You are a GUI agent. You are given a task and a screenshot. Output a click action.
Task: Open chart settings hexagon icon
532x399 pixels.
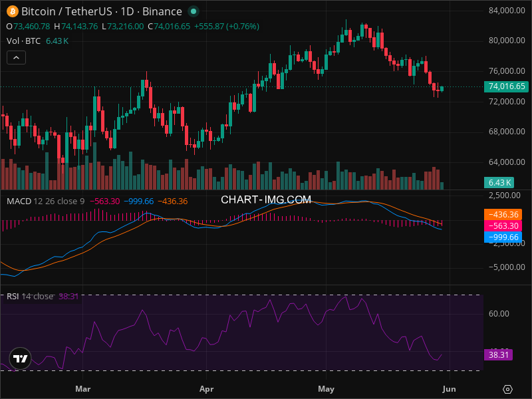[507, 389]
